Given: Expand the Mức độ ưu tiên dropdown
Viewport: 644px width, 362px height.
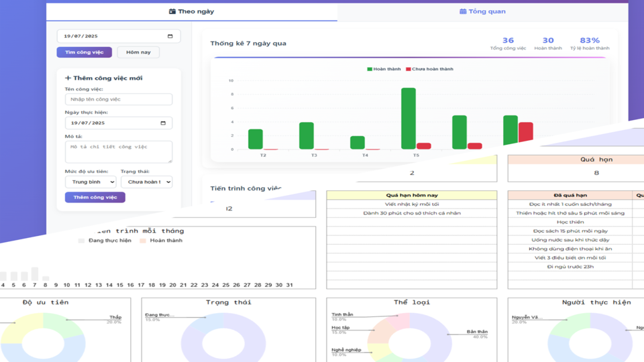Looking at the screenshot, I should point(90,182).
